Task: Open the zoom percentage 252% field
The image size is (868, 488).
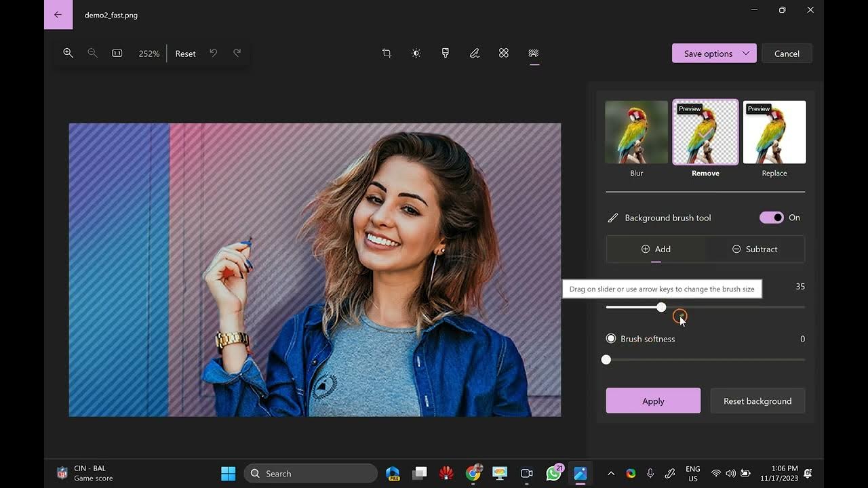Action: click(149, 54)
